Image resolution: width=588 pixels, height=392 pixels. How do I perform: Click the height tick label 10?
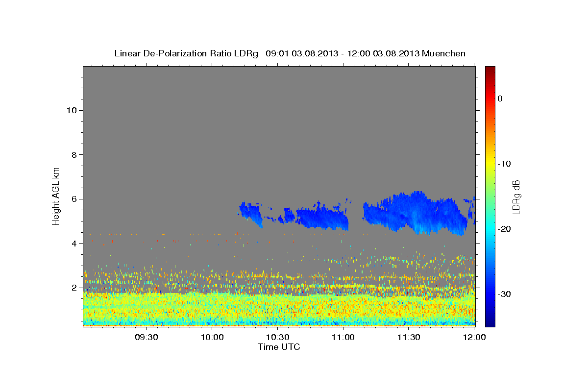click(71, 110)
